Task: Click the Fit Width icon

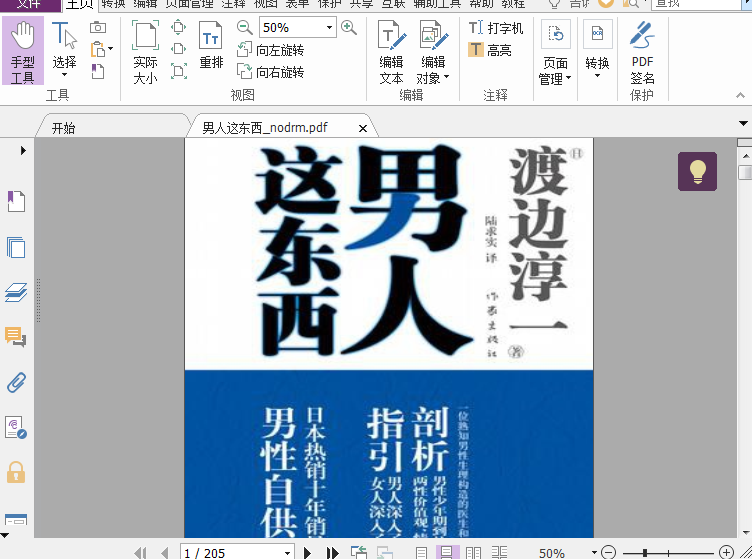Action: pyautogui.click(x=178, y=49)
